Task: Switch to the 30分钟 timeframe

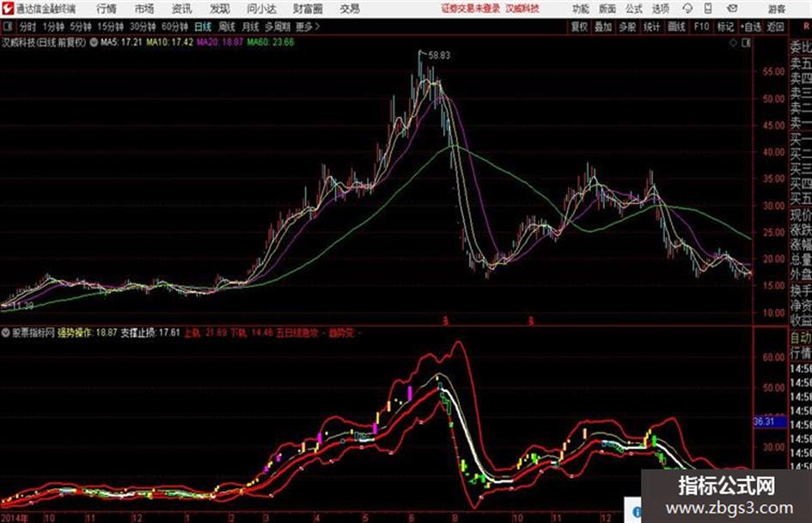Action: [143, 27]
